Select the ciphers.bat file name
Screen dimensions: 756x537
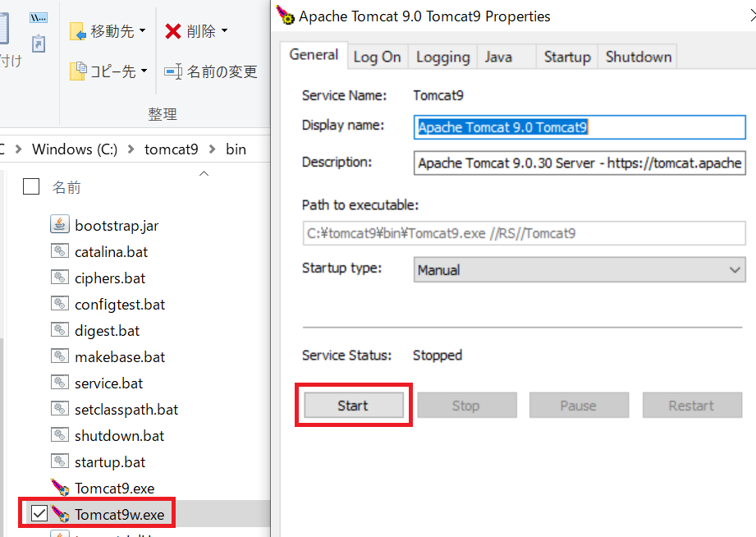point(110,278)
